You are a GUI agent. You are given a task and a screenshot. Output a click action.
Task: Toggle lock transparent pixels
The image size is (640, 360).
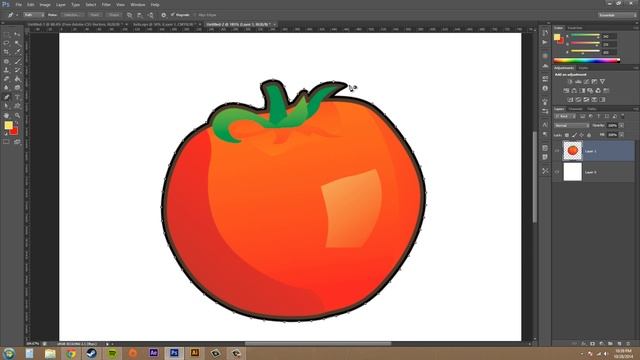click(567, 135)
